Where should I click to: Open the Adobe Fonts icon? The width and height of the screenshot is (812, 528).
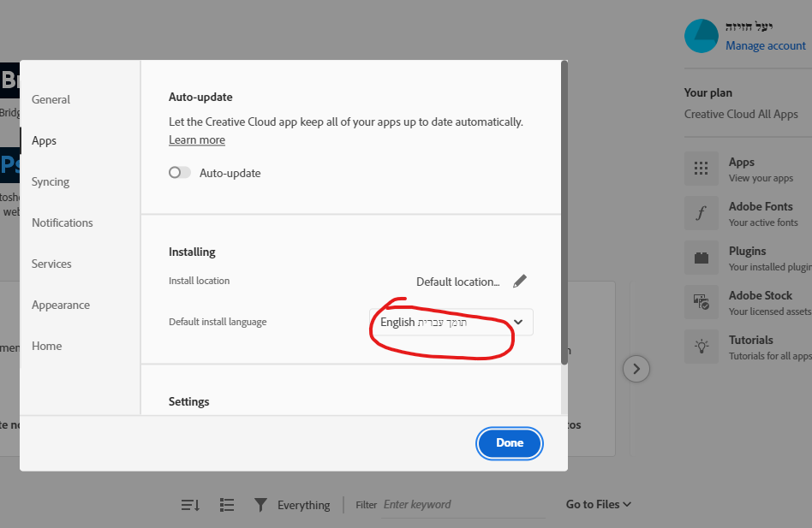coord(702,213)
